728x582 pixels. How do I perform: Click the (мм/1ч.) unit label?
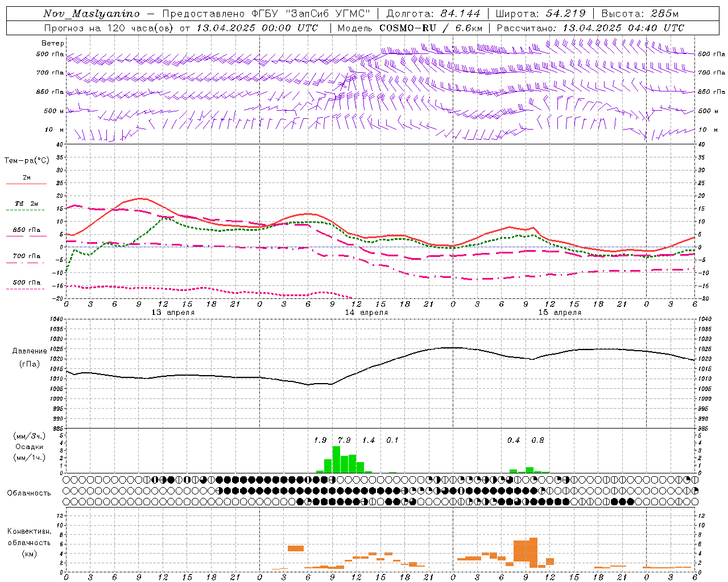point(29,458)
